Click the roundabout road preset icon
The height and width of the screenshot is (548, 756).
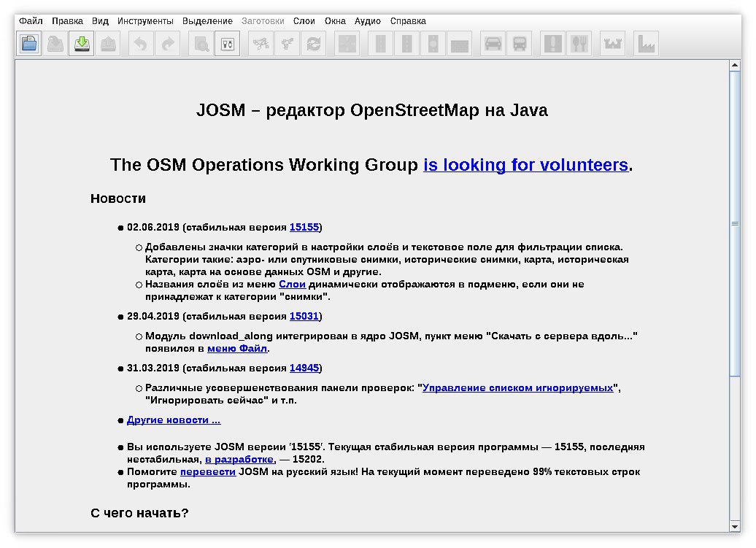coord(433,44)
